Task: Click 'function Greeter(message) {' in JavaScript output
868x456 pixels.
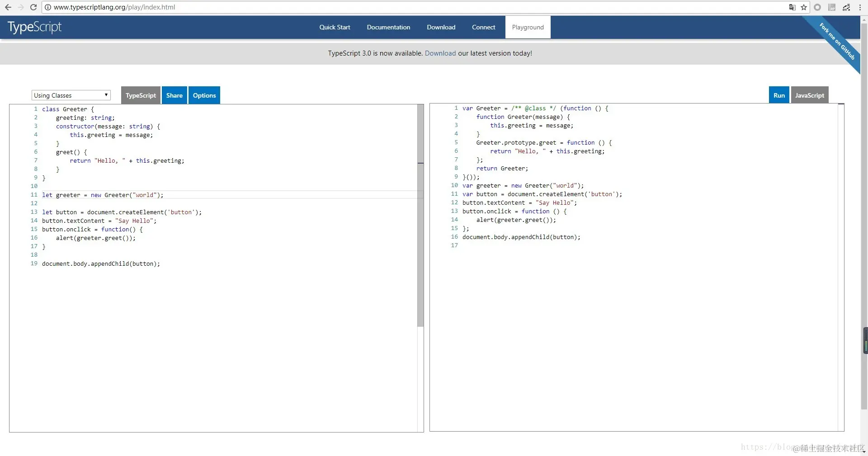Action: [x=523, y=117]
